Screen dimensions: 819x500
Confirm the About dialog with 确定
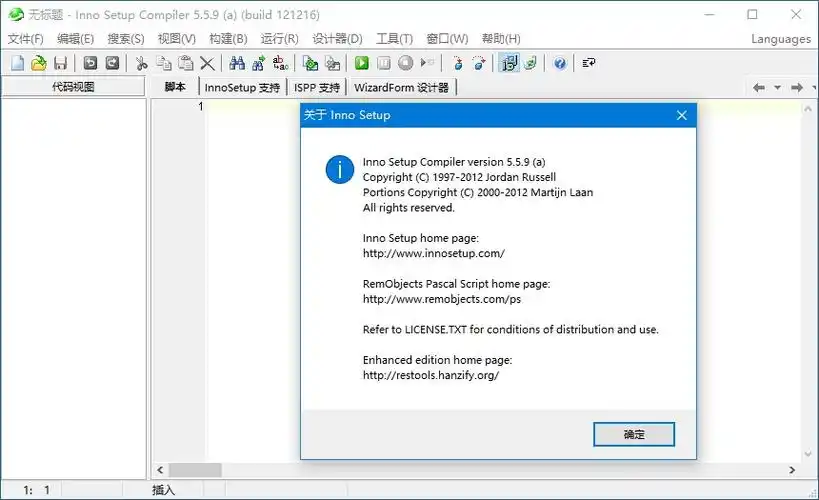pos(634,434)
